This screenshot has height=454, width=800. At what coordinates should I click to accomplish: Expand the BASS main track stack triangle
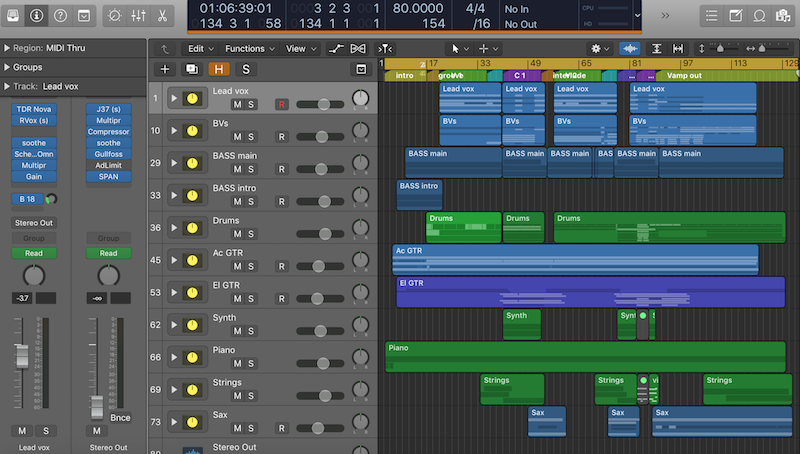coord(175,162)
